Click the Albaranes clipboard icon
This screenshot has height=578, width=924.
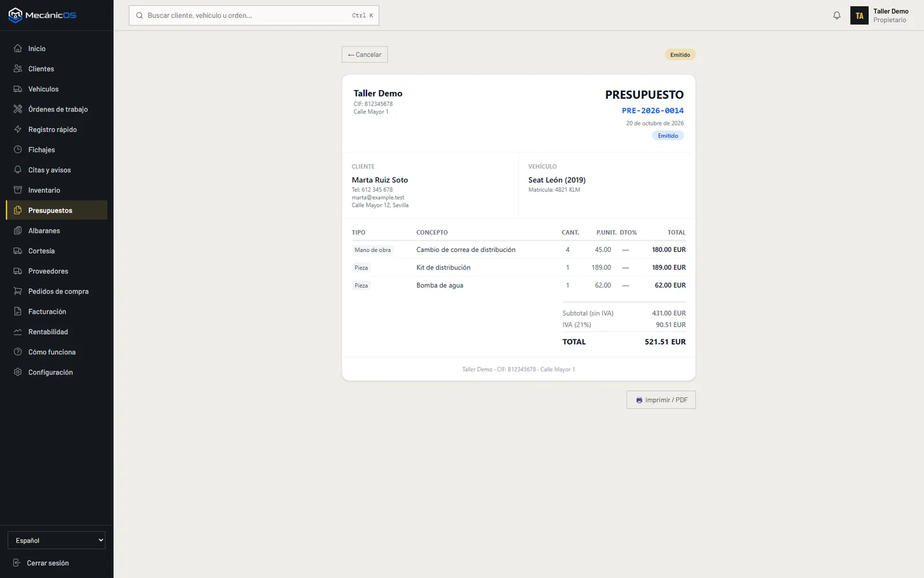coord(18,231)
